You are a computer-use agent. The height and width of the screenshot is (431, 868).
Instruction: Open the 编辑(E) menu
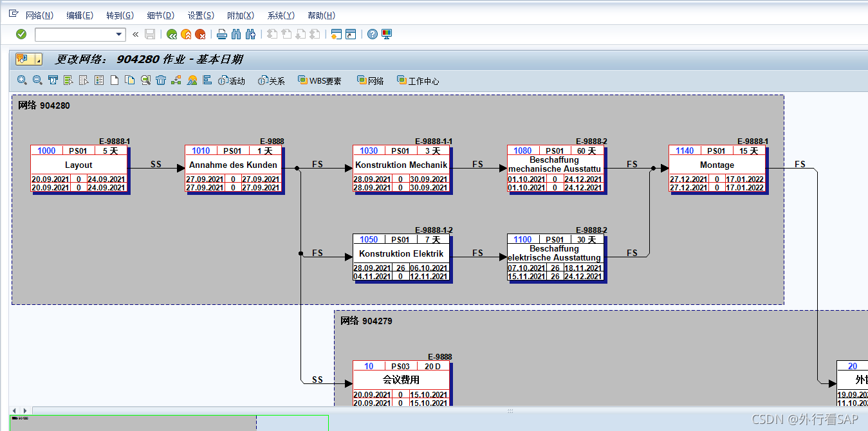click(x=80, y=15)
